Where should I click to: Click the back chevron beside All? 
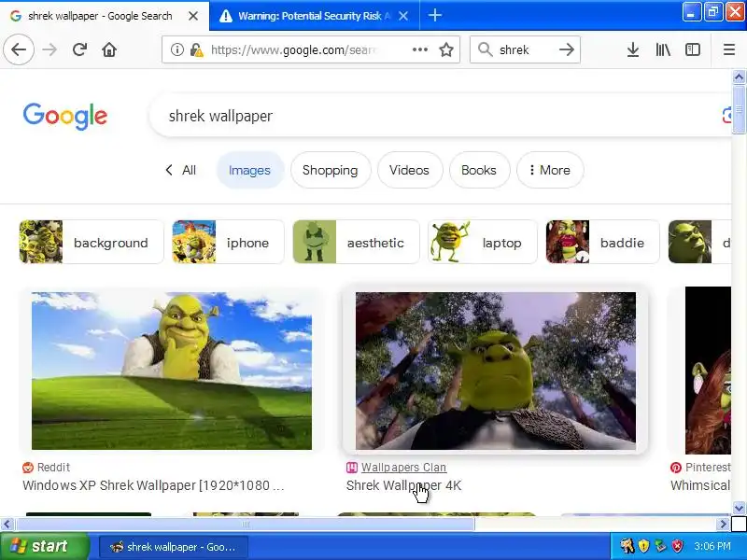pos(169,170)
